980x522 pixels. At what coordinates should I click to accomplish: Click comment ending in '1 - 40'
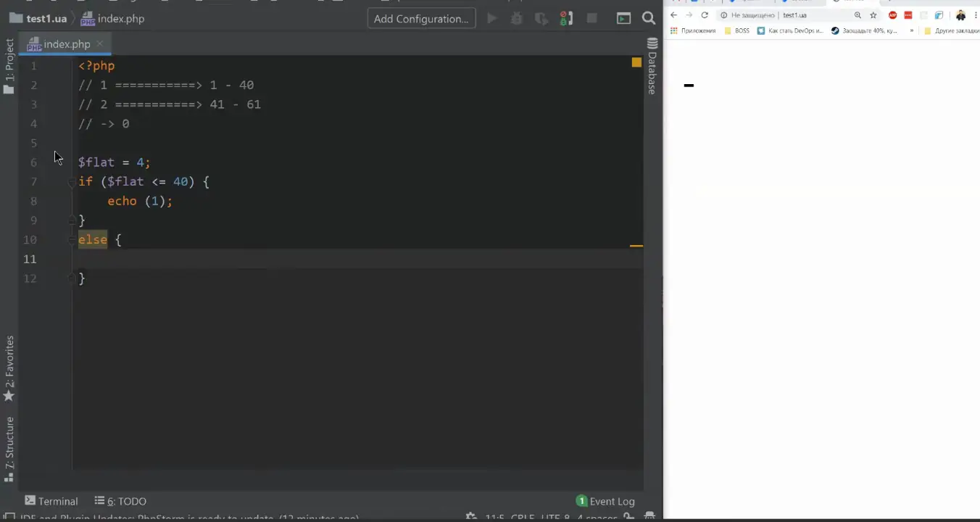(x=166, y=85)
